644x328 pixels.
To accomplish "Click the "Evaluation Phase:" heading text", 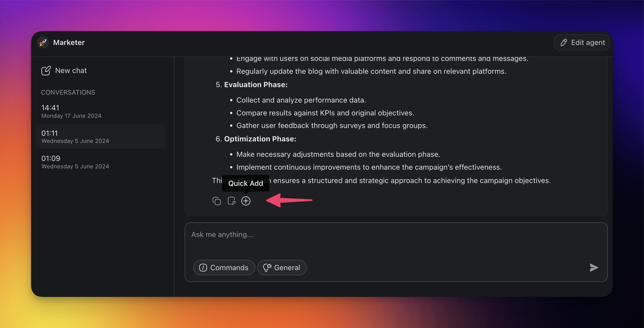I will [x=255, y=85].
